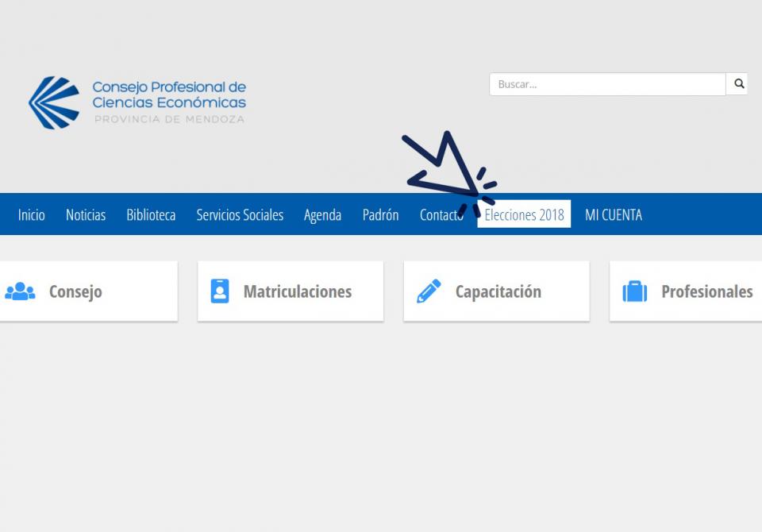Click the Capacitación pencil icon
The height and width of the screenshot is (532, 762).
tap(429, 291)
